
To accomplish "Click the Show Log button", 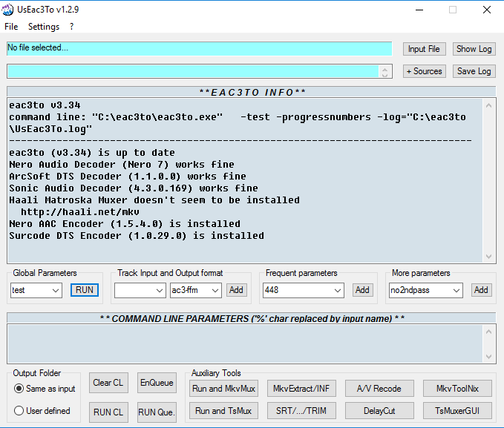I will 474,49.
